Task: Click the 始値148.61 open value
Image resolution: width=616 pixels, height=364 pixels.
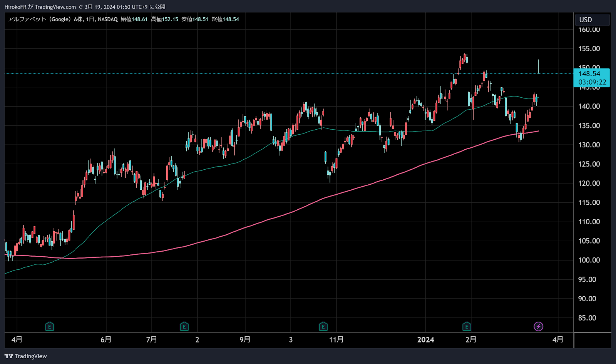Action: 134,19
